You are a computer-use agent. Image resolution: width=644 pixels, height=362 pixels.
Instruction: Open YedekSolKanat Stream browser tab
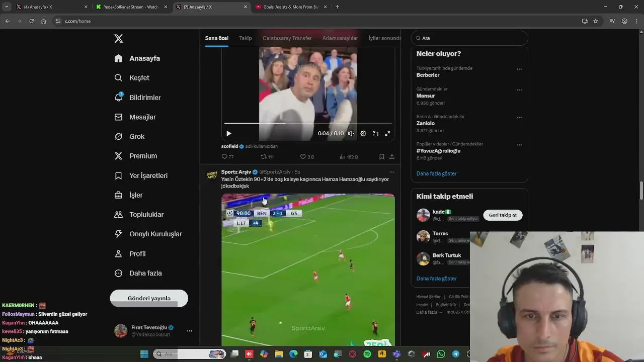(132, 7)
